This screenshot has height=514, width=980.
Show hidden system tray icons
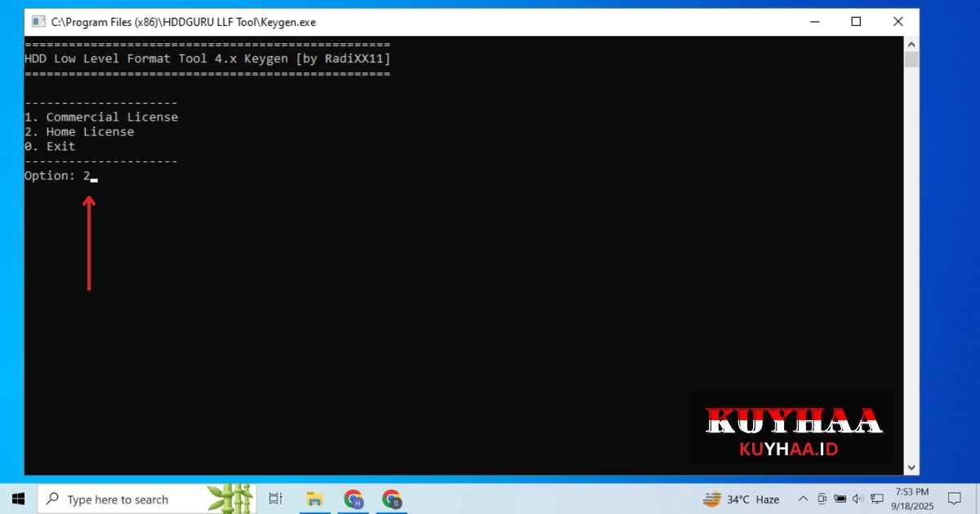coord(803,498)
